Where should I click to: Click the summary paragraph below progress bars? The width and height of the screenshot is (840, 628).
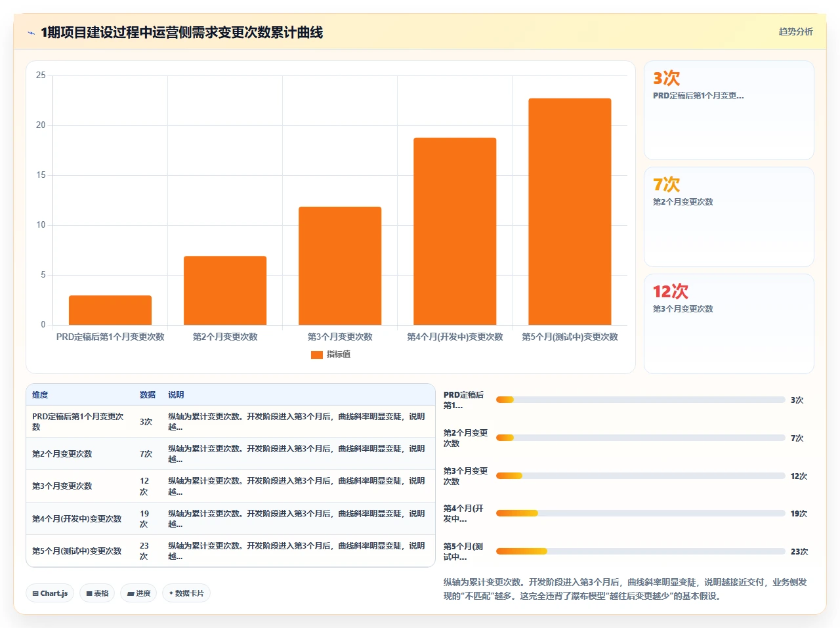click(625, 589)
